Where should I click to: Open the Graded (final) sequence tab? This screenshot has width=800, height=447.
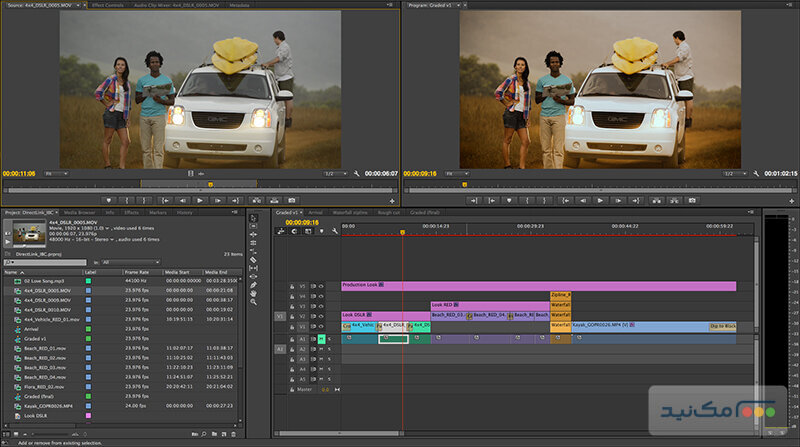(424, 212)
